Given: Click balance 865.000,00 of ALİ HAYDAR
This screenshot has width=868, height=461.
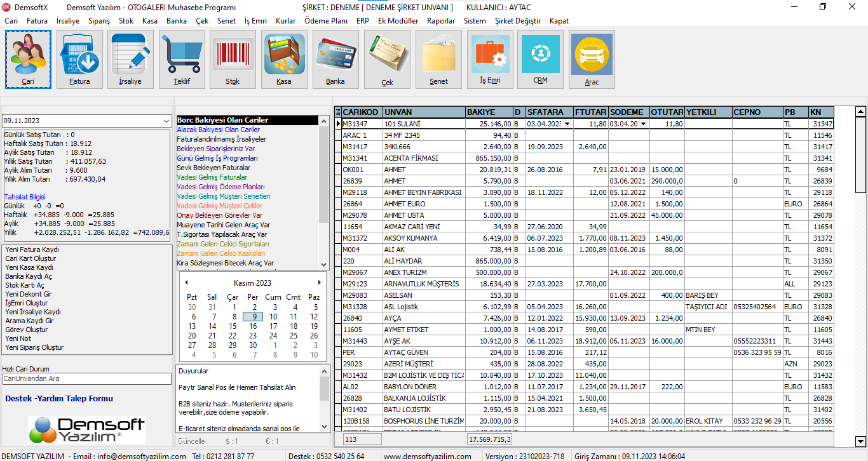Looking at the screenshot, I should click(x=489, y=261).
